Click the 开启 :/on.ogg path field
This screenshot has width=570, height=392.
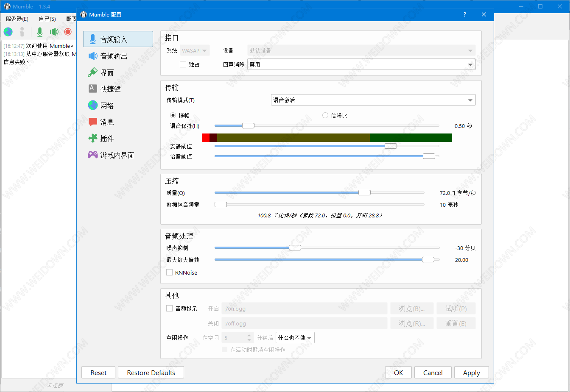305,309
